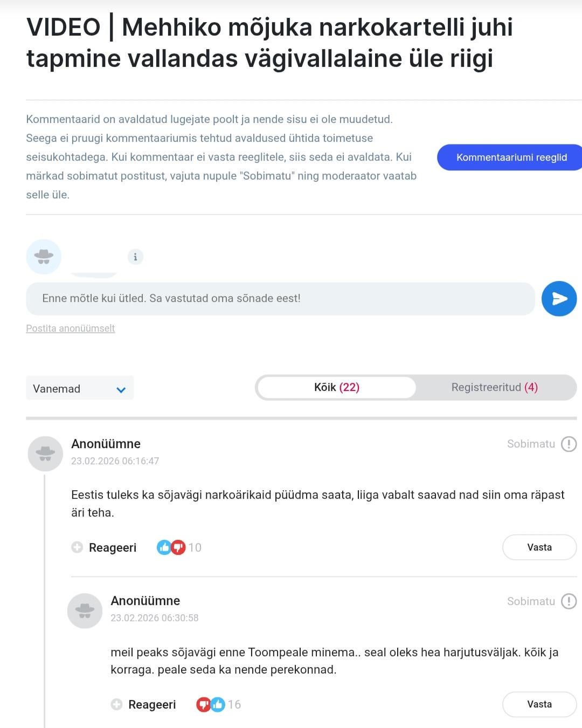
Task: Click the first commenter's anonymous avatar
Action: (x=45, y=454)
